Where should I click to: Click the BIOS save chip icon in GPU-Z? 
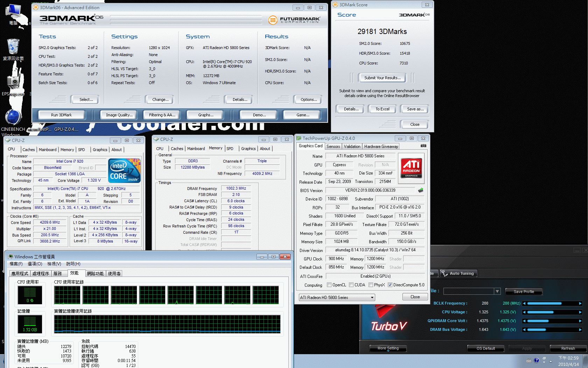tap(421, 190)
